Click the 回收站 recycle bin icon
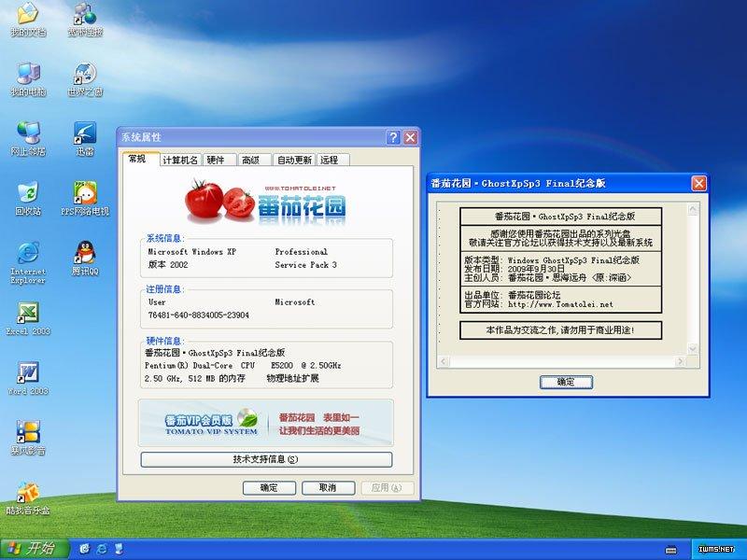This screenshot has height=560, width=747. (x=28, y=193)
